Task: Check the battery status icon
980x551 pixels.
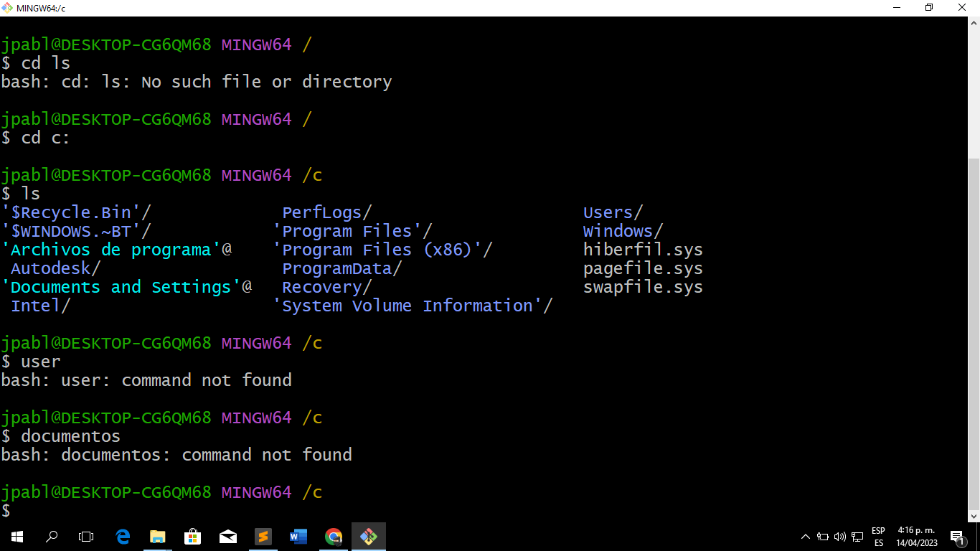Action: coord(823,537)
